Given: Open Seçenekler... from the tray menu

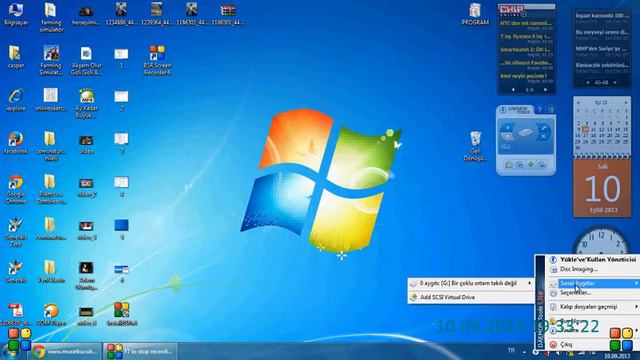Looking at the screenshot, I should [x=593, y=293].
